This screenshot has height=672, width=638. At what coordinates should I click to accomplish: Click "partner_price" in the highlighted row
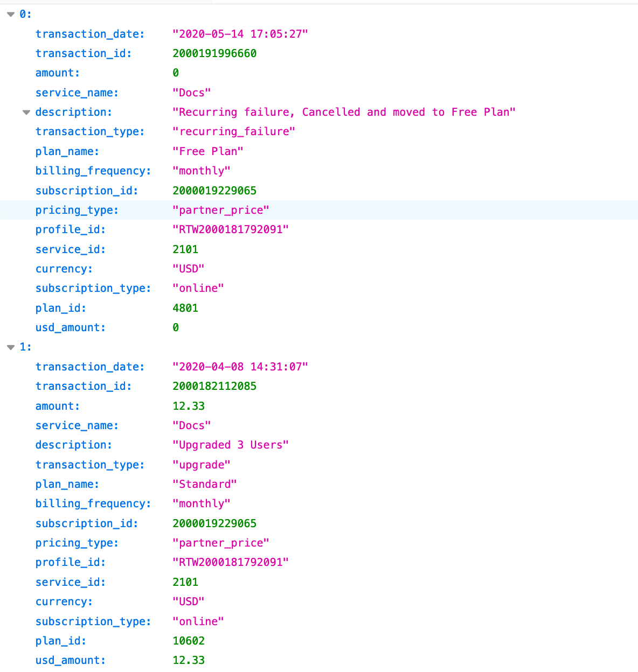tap(221, 210)
